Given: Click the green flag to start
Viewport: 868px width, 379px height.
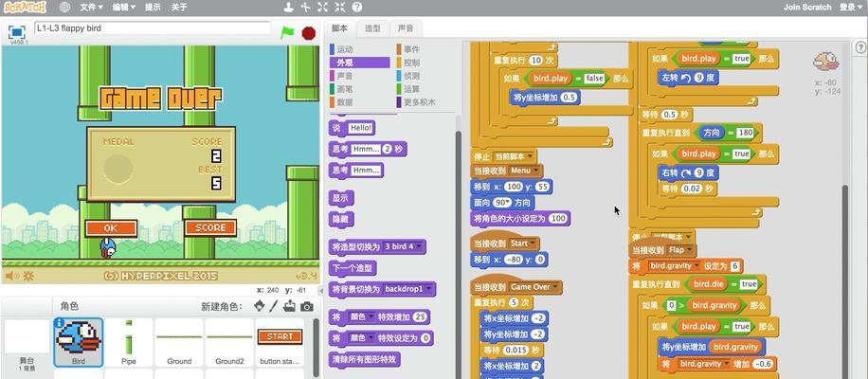Looking at the screenshot, I should [x=287, y=32].
